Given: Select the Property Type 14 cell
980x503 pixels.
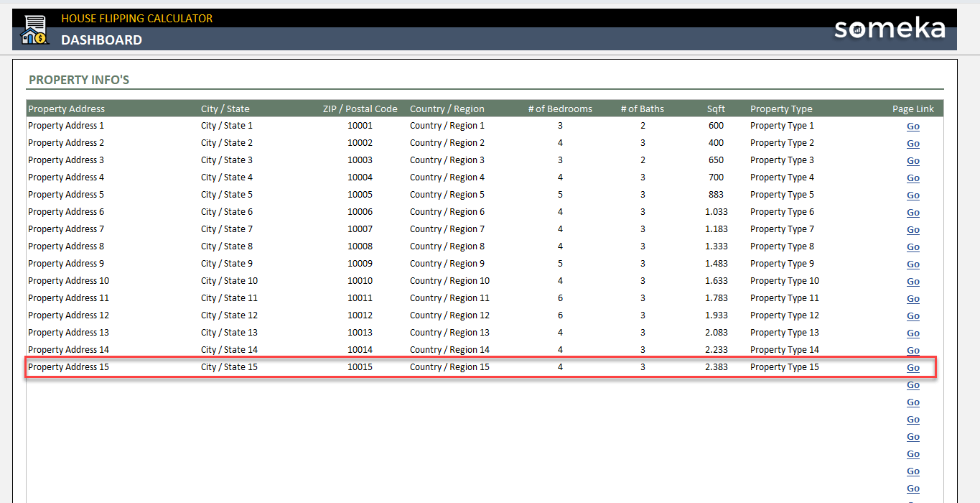Looking at the screenshot, I should pyautogui.click(x=784, y=350).
